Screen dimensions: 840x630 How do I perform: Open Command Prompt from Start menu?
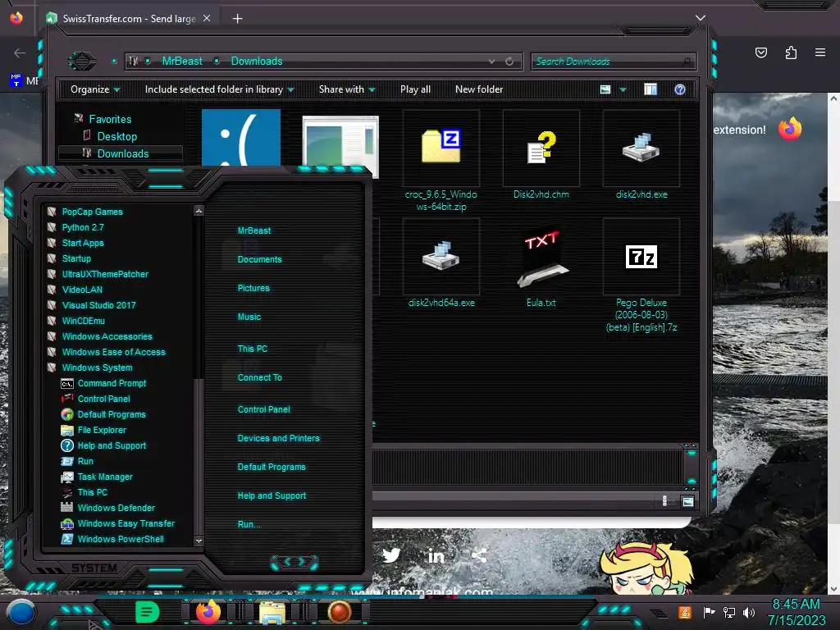(x=112, y=383)
